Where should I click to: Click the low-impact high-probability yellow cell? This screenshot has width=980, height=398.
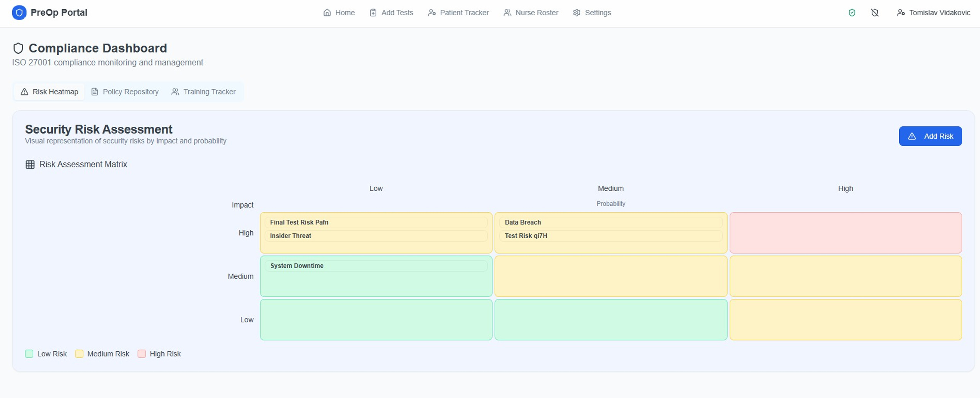[x=846, y=319]
